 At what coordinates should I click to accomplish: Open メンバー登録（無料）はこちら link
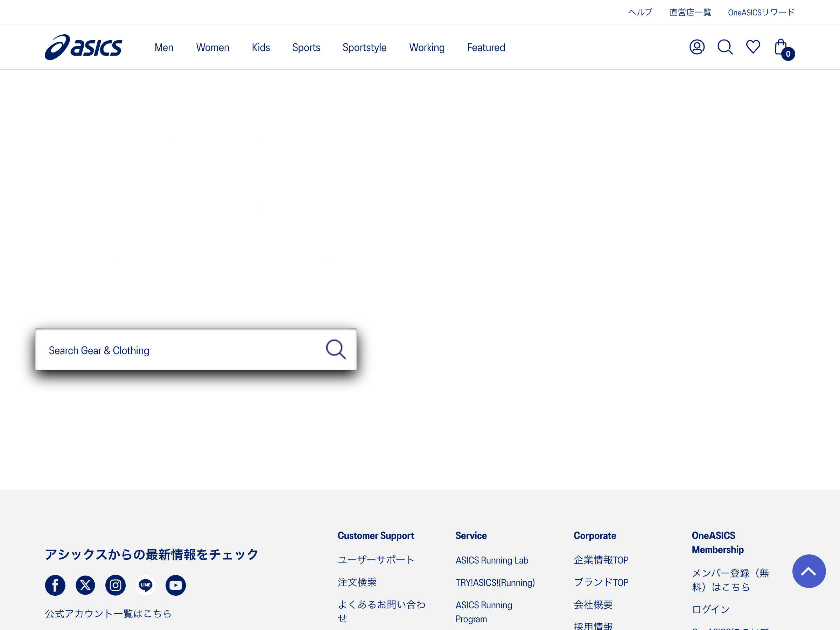(730, 580)
